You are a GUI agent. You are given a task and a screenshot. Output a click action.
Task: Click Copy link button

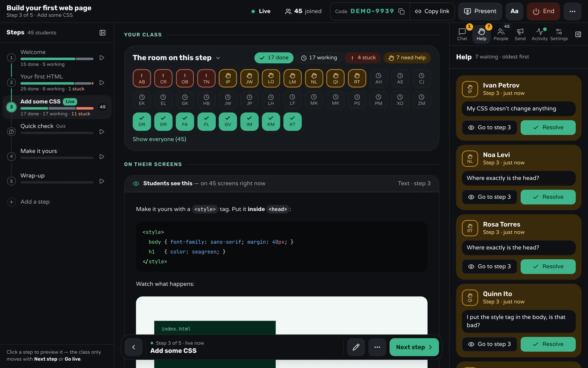[432, 11]
